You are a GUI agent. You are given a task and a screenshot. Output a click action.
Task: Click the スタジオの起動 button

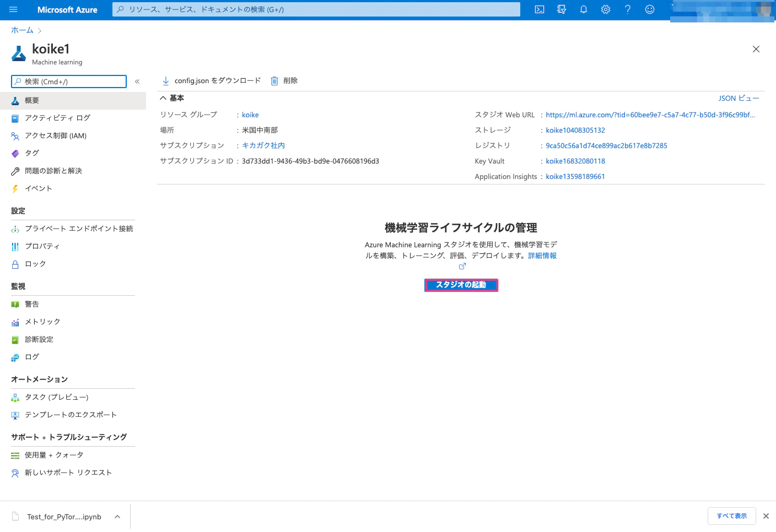tap(461, 285)
